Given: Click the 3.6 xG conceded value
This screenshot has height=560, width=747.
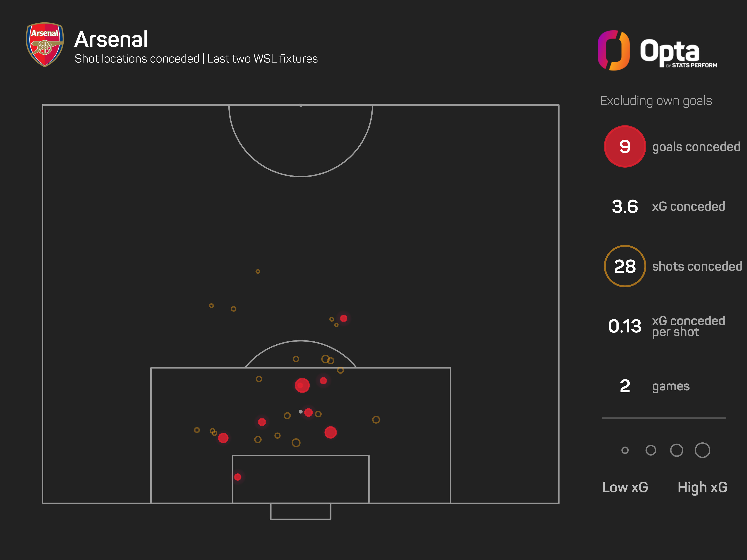Looking at the screenshot, I should point(625,207).
